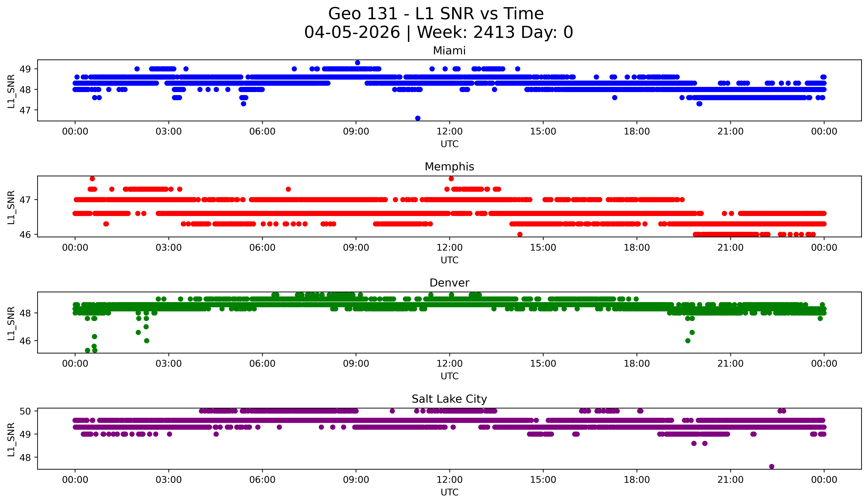Click the Miami subplot title

[x=449, y=51]
